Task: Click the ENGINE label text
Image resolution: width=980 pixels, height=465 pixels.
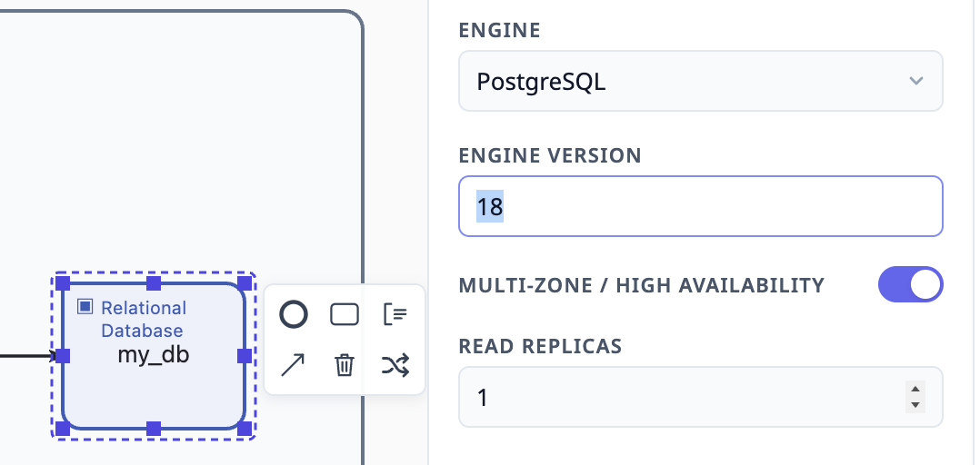Action: tap(499, 30)
